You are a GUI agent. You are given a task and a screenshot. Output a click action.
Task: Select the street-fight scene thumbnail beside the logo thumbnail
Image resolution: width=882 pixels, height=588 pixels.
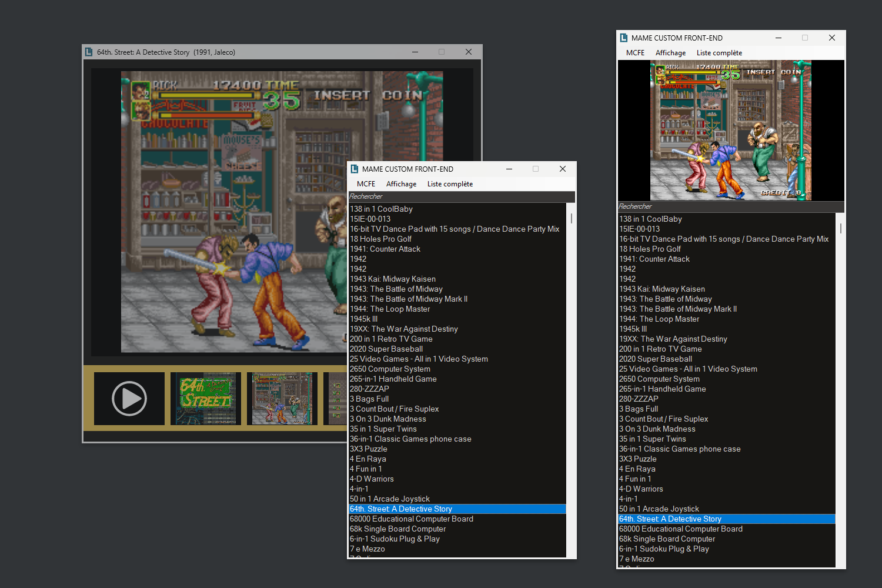[282, 399]
